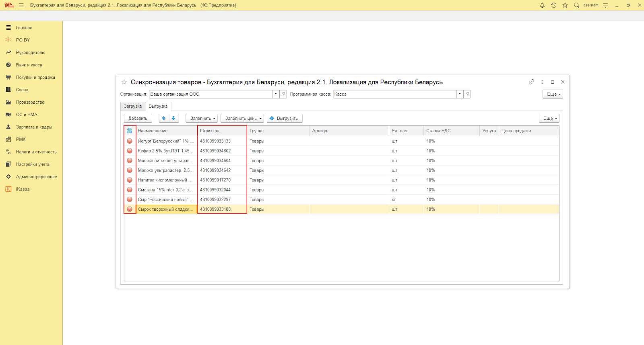
Task: Open the form's three-dot options menu
Action: point(542,82)
